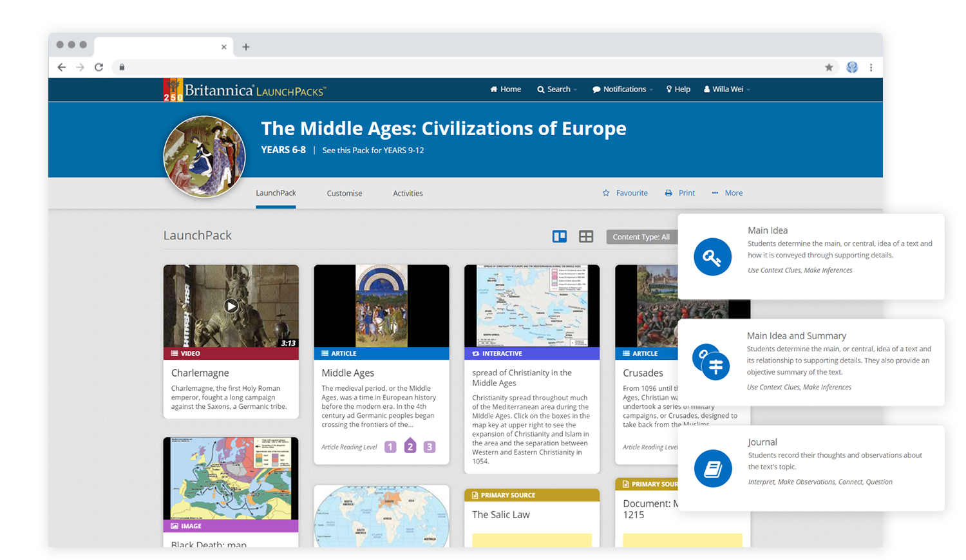Bookmark this page with the star icon
The height and width of the screenshot is (560, 966).
coord(829,68)
